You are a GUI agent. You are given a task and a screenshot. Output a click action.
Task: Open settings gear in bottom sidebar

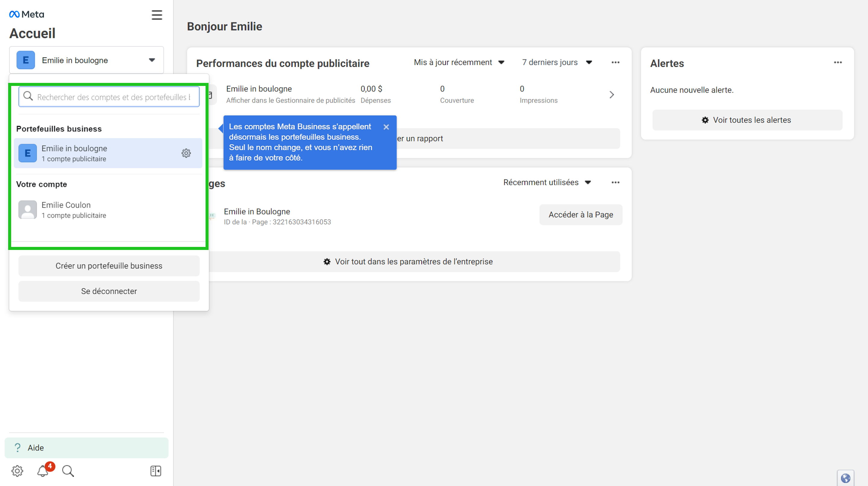tap(17, 471)
